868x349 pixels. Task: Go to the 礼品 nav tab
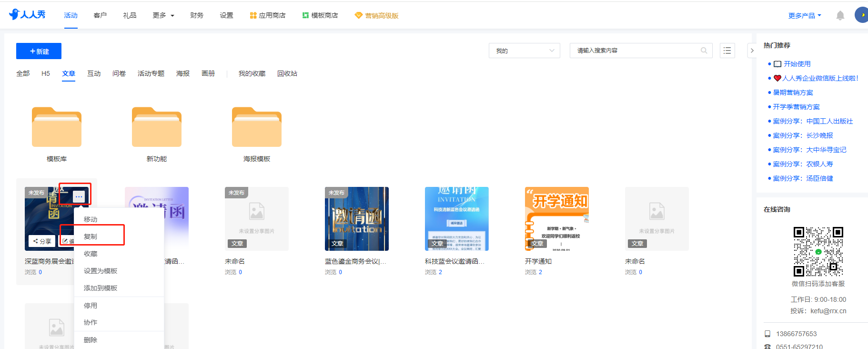(x=130, y=16)
